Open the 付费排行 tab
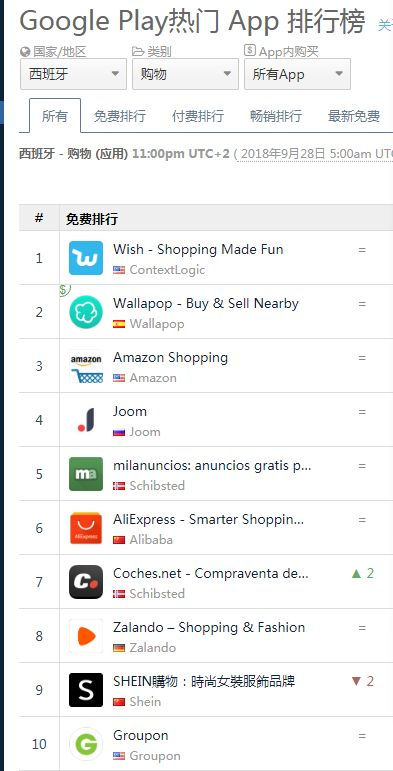393x771 pixels. [x=198, y=116]
